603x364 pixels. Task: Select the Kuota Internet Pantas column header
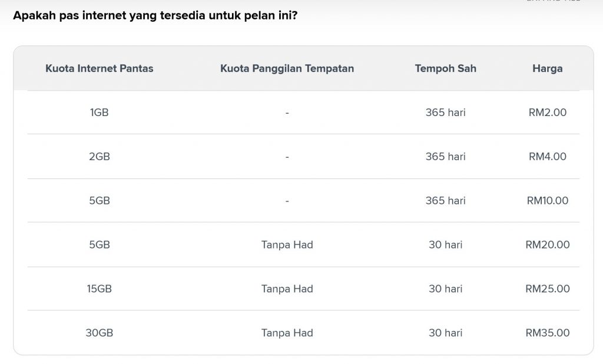(x=99, y=68)
